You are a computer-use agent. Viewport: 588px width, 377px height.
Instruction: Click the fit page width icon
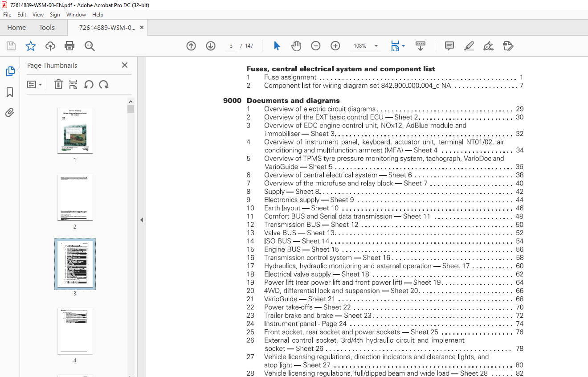tap(395, 46)
